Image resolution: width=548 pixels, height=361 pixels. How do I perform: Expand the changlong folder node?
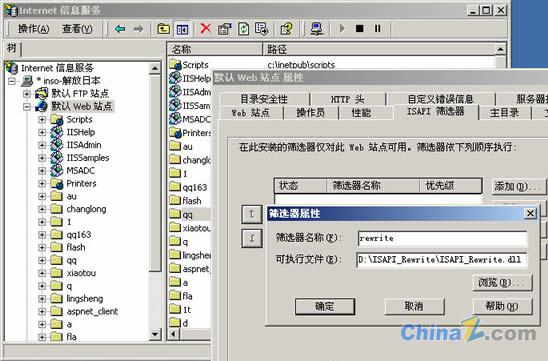click(42, 209)
